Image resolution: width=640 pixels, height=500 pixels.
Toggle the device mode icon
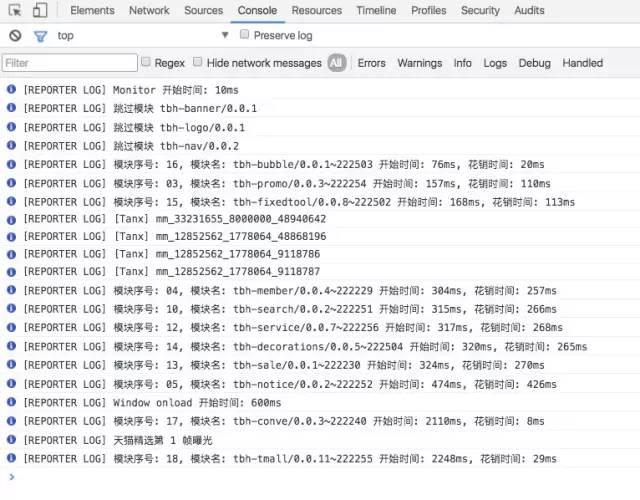tap(40, 10)
